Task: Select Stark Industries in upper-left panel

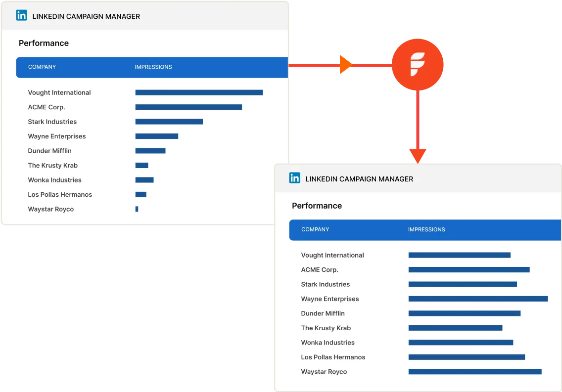Action: tap(52, 122)
